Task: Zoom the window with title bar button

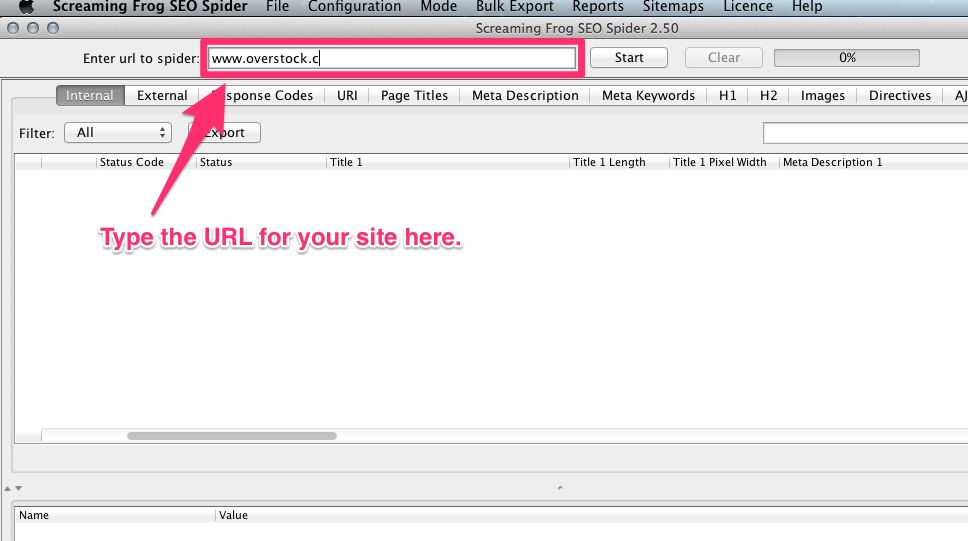Action: (53, 28)
